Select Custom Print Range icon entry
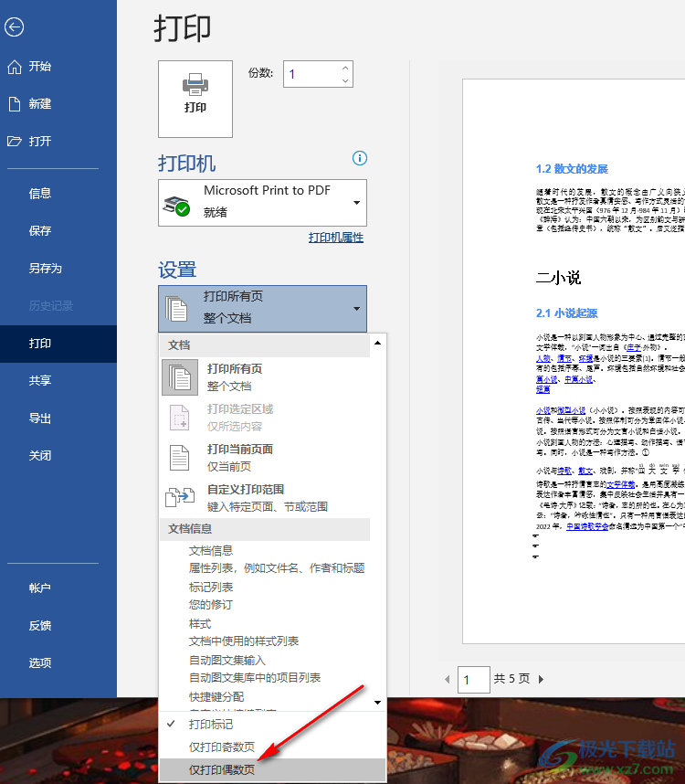This screenshot has width=685, height=784. (x=180, y=497)
